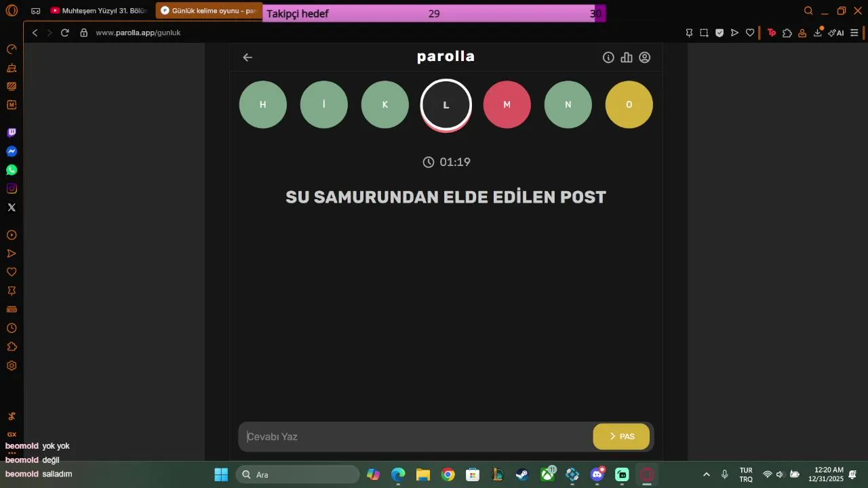Show hidden tray icons chevron
This screenshot has height=488, width=868.
coord(707,474)
